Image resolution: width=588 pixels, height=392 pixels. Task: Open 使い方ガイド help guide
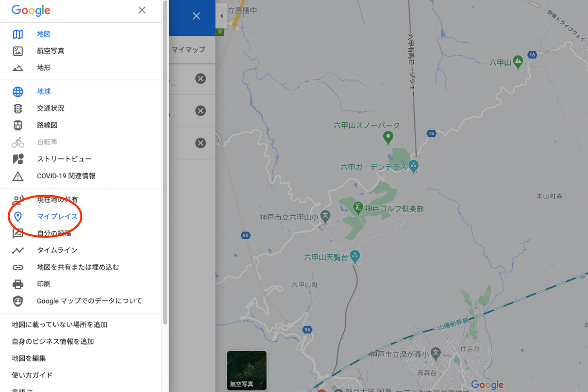(32, 375)
